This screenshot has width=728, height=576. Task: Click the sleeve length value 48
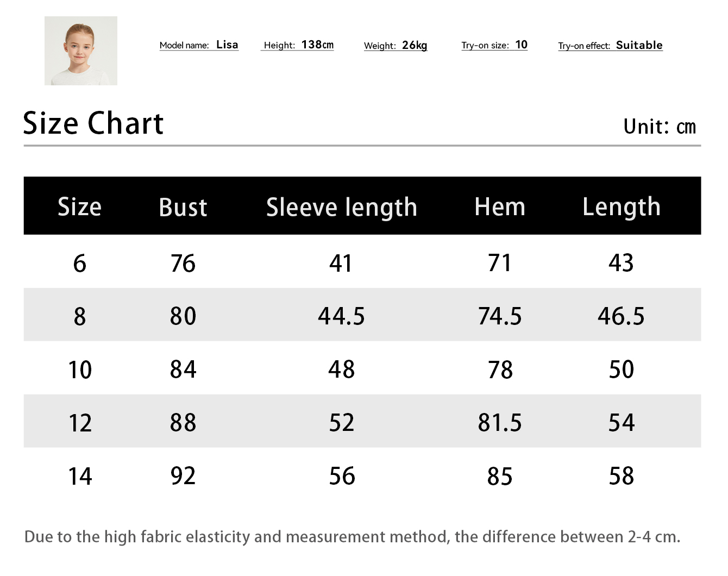click(x=342, y=370)
